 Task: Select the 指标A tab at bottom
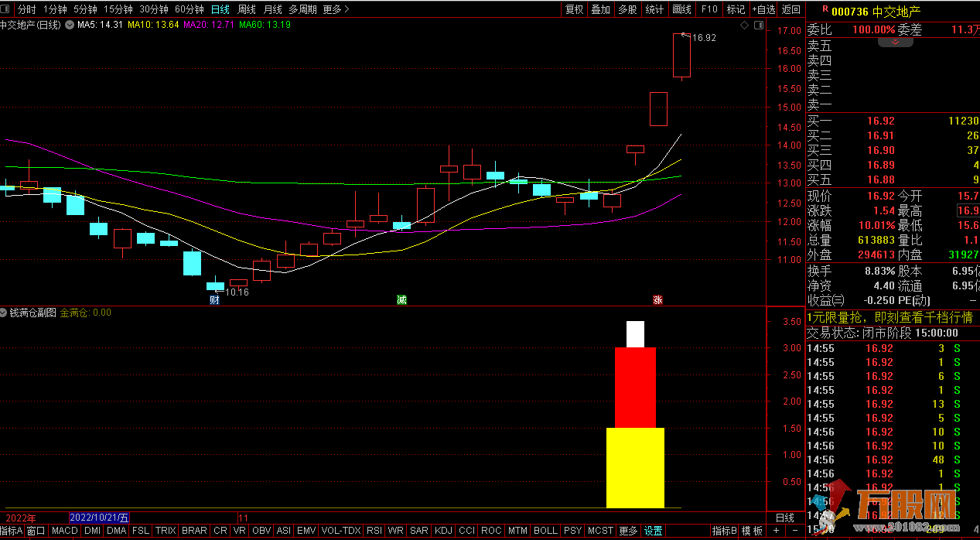point(12,531)
